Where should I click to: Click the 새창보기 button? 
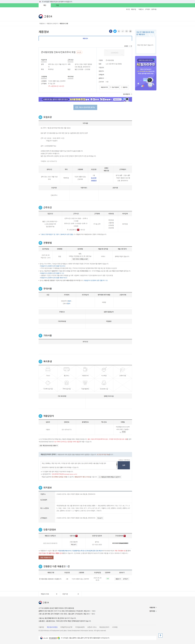(x=118, y=579)
